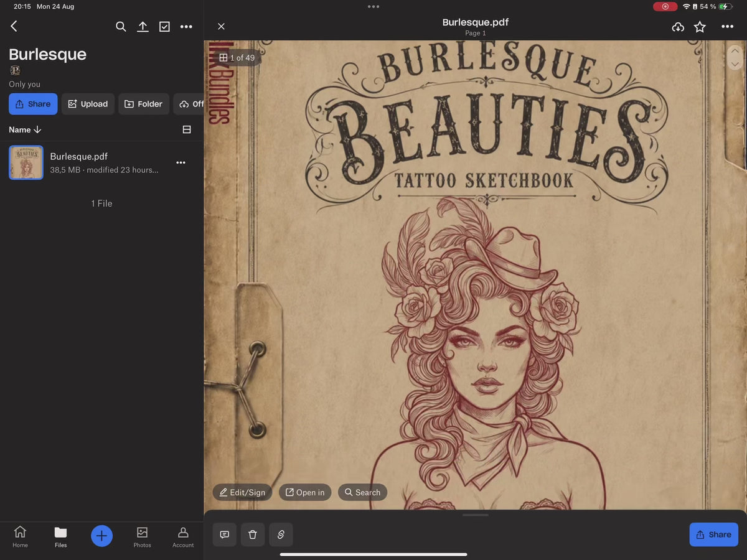Copy link using the chain icon
Image resolution: width=747 pixels, height=560 pixels.
click(281, 534)
